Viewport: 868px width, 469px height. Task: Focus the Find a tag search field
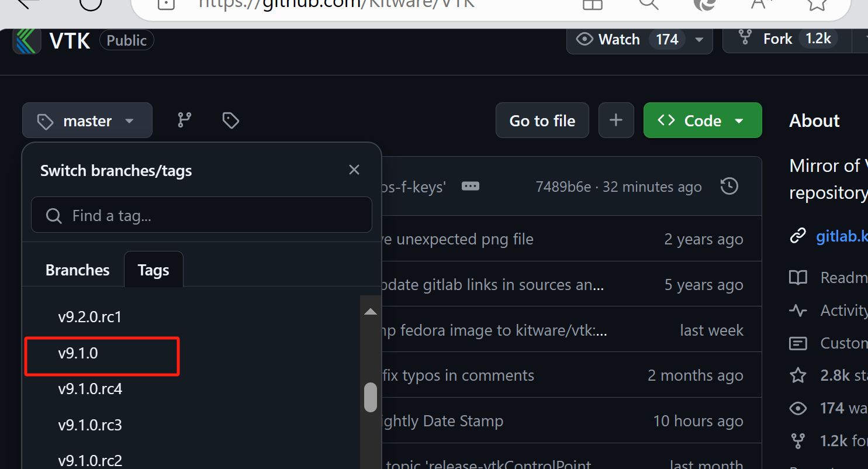(202, 215)
